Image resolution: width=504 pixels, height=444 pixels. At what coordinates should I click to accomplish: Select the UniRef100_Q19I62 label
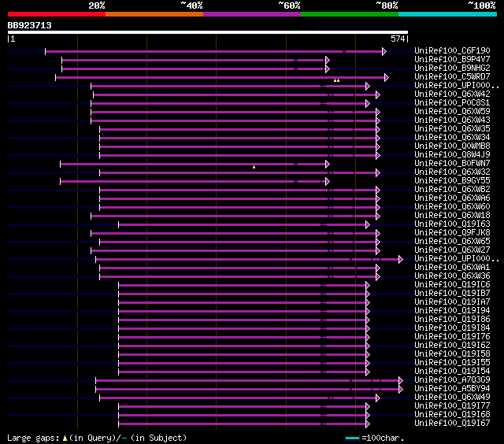pyautogui.click(x=452, y=346)
